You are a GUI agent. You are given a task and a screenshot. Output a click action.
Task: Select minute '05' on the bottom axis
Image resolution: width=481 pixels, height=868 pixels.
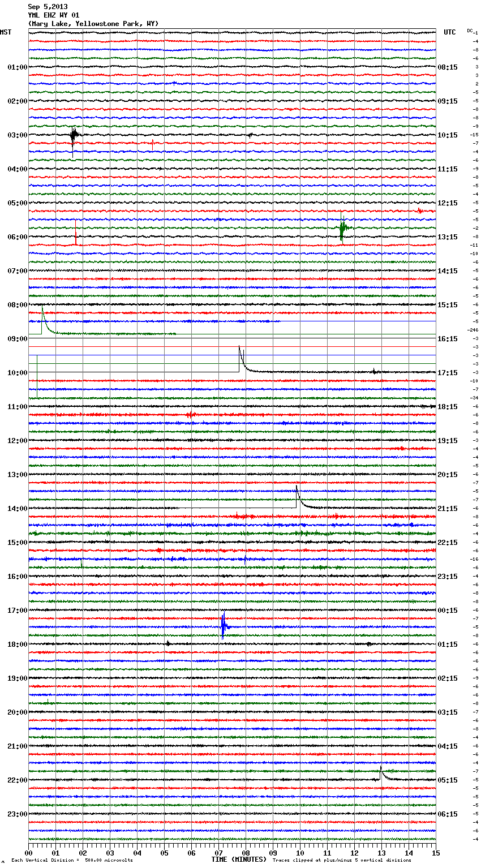click(164, 853)
